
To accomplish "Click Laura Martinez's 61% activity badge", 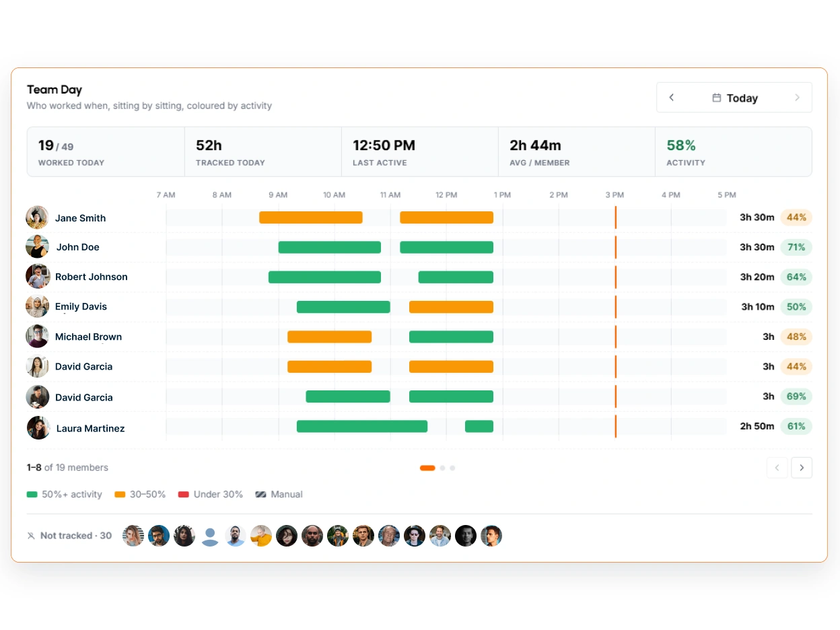I will coord(796,426).
